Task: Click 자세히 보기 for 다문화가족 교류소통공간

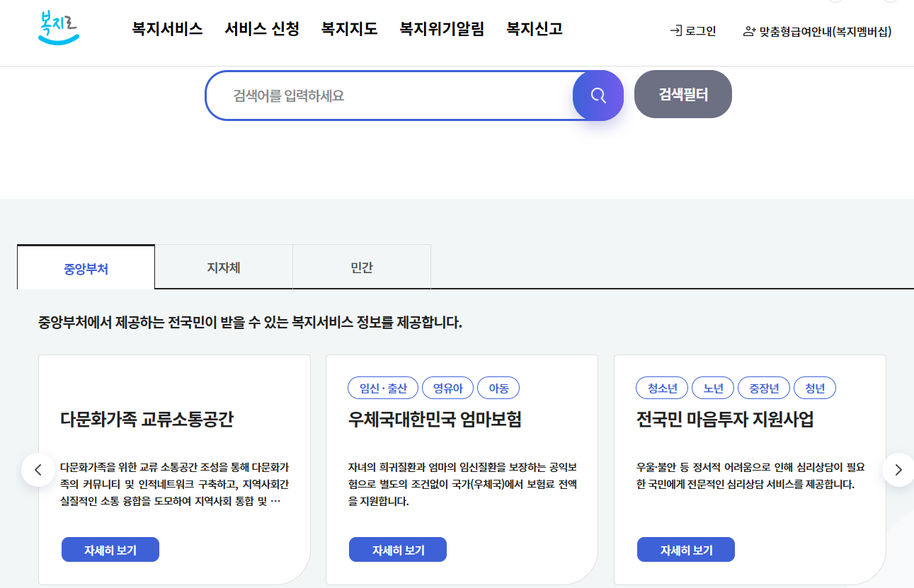Action: [110, 550]
